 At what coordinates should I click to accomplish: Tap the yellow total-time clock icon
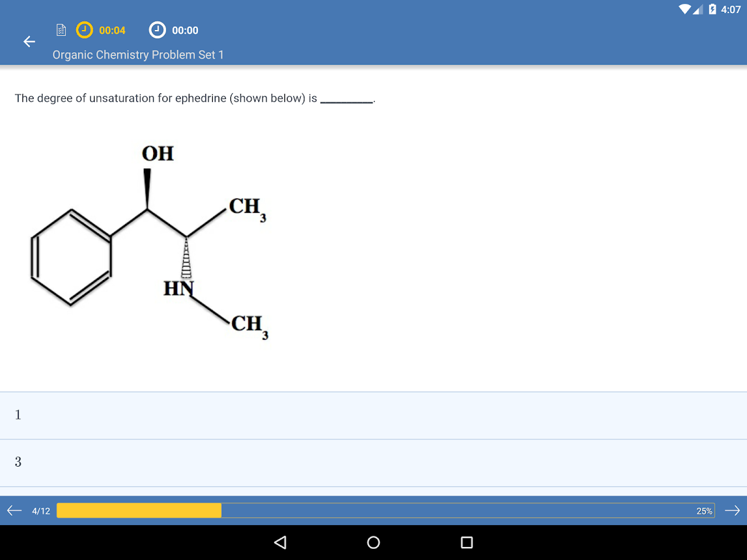[83, 30]
